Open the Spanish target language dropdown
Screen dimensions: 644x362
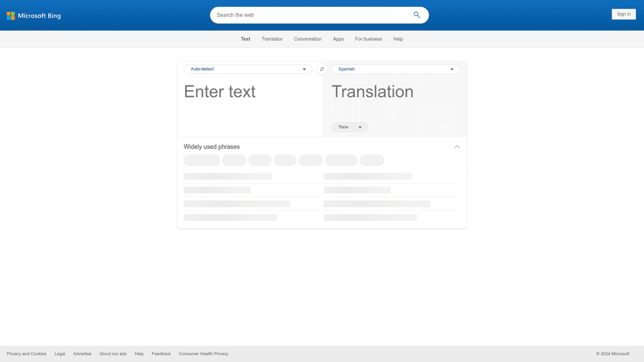396,69
